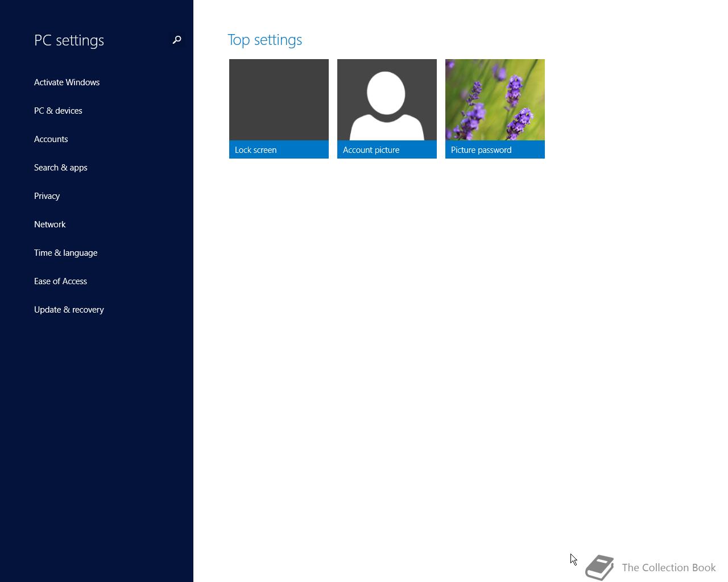728x582 pixels.
Task: Click the Top settings heading
Action: click(264, 40)
